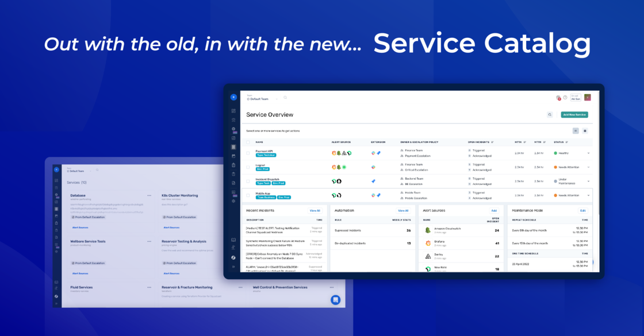644x336 pixels.
Task: Expand the Service Overview sidebar with double-chevron icon
Action: (x=233, y=267)
